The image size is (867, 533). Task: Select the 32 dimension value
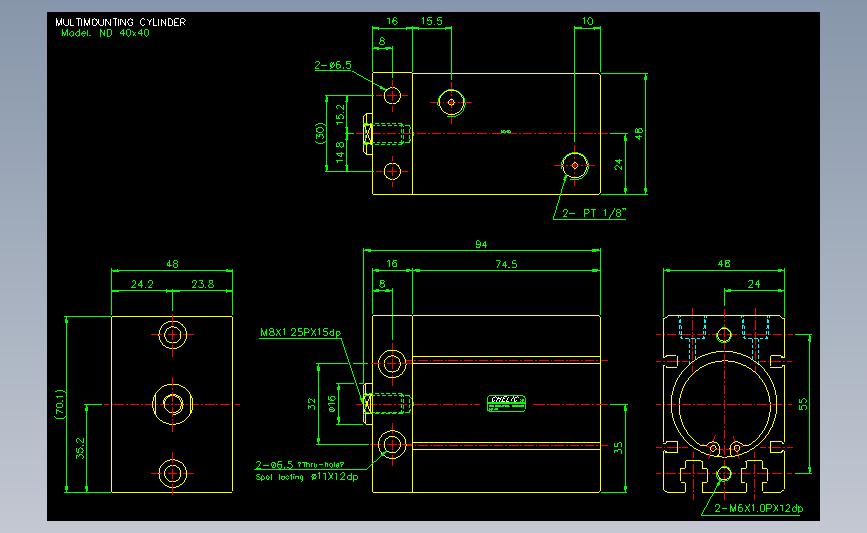[x=312, y=404]
